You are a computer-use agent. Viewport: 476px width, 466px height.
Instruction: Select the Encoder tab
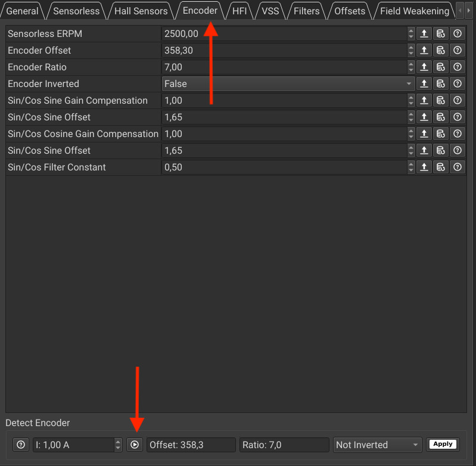click(200, 11)
